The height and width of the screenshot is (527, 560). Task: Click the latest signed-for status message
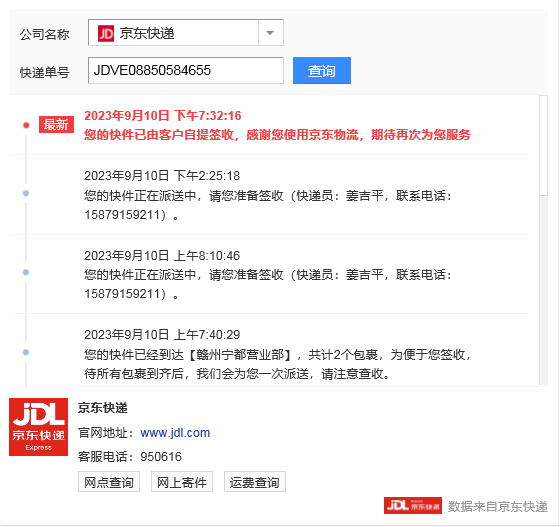pyautogui.click(x=277, y=135)
